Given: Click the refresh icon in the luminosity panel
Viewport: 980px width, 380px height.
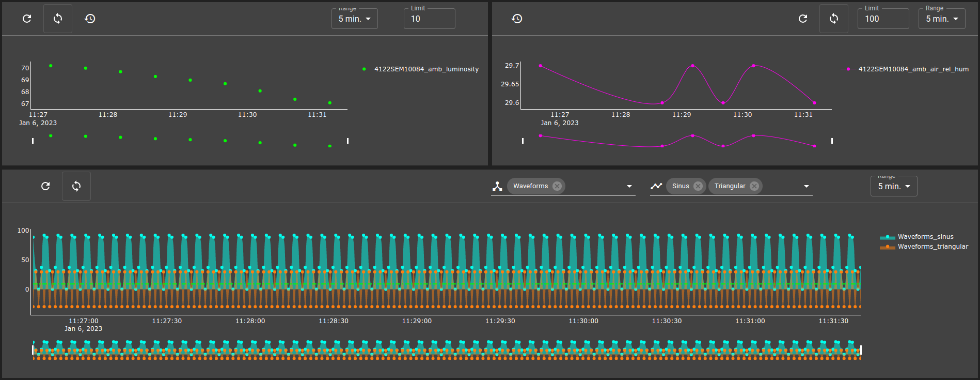Looking at the screenshot, I should coord(27,19).
